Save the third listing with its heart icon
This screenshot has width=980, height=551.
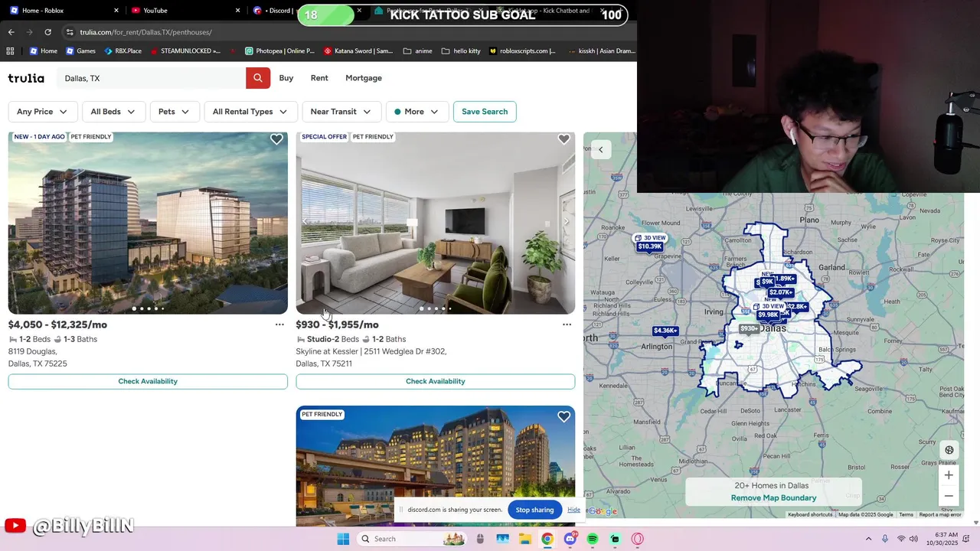tap(563, 417)
